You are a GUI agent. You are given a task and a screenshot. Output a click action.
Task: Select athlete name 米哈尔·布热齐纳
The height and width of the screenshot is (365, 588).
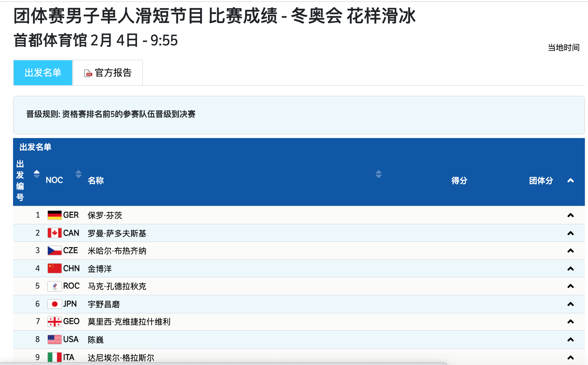[x=117, y=251]
